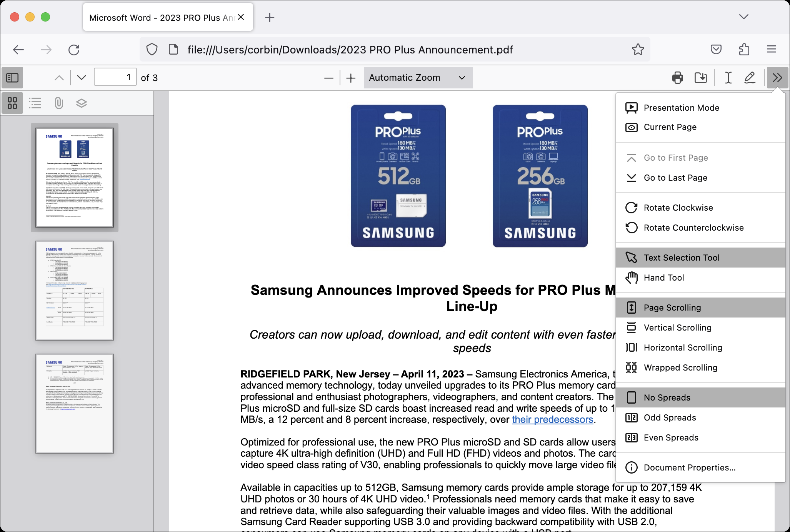Choose Go to First Page

pos(700,158)
